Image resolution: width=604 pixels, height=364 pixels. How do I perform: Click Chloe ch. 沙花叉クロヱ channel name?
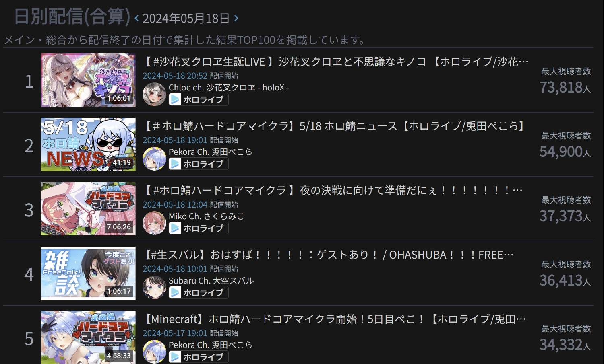click(x=229, y=87)
